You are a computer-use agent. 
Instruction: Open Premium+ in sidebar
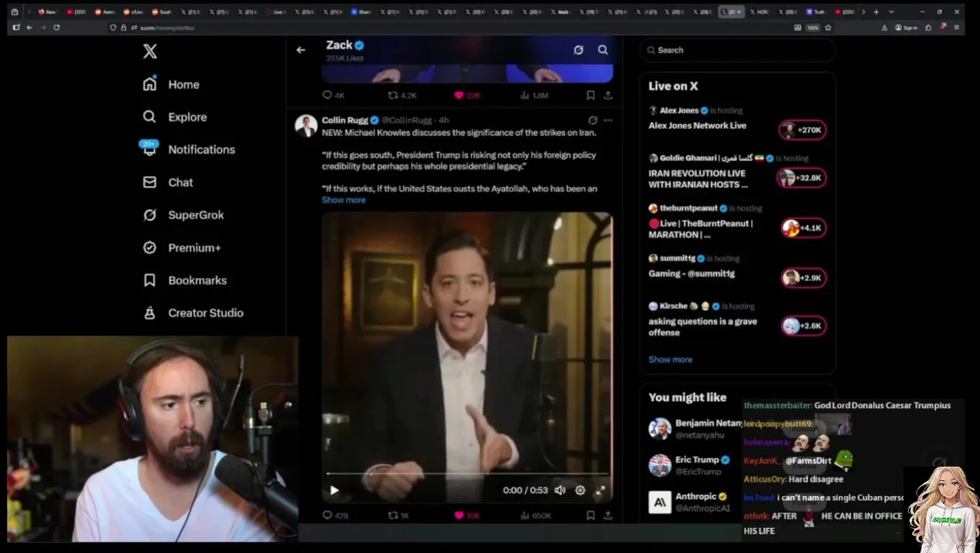point(181,247)
